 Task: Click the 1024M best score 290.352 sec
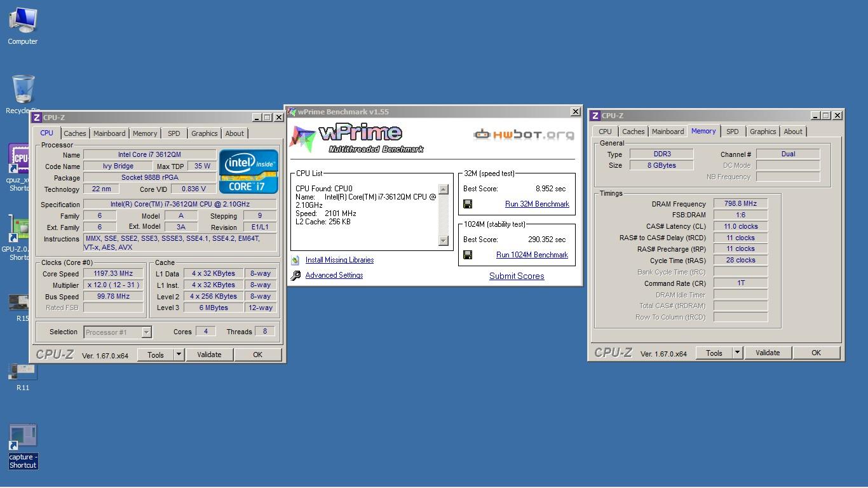click(546, 240)
